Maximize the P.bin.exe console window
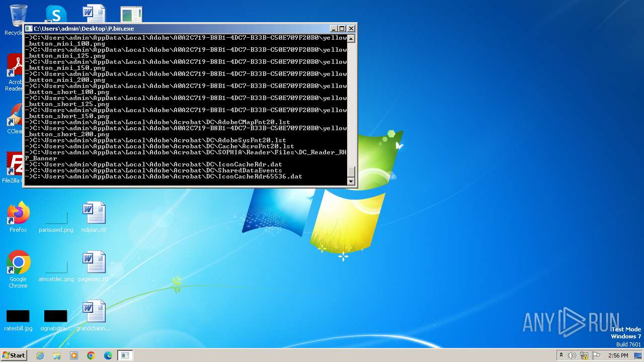The image size is (644, 362). coord(342,29)
